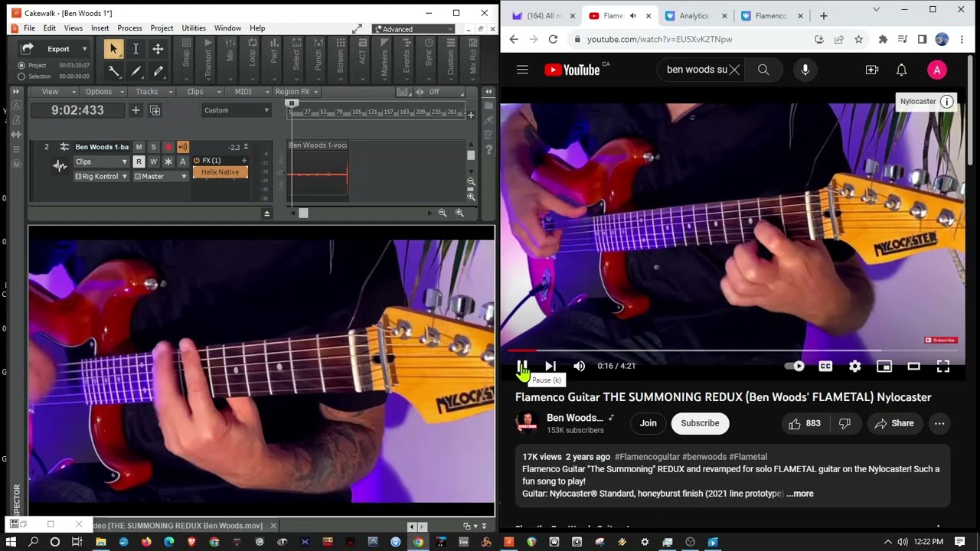Open the Cakewalk help module question mark
This screenshot has height=551, width=980.
click(x=488, y=150)
